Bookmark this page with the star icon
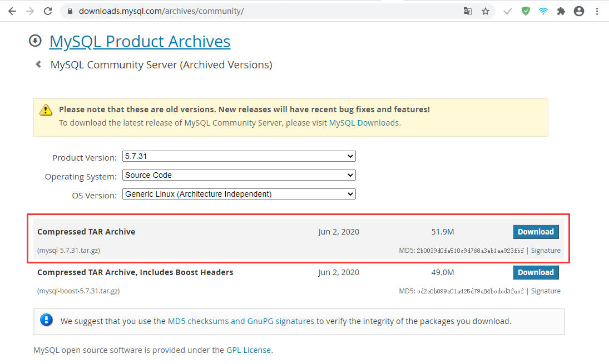 click(486, 11)
